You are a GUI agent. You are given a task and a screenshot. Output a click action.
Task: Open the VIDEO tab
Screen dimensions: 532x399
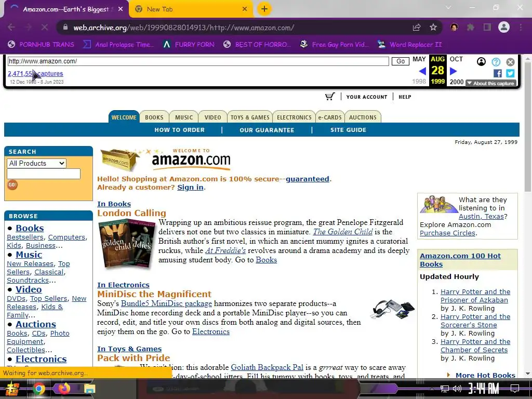pos(212,117)
